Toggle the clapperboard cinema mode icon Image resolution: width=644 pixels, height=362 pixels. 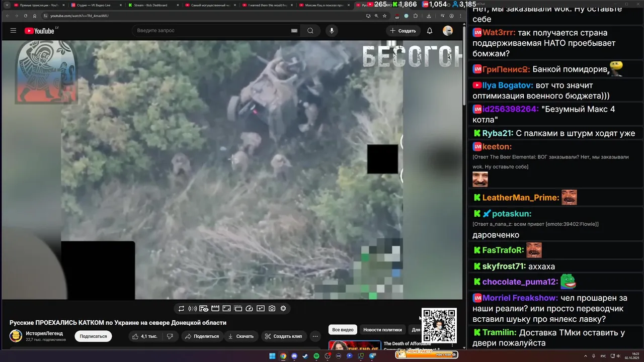(215, 309)
